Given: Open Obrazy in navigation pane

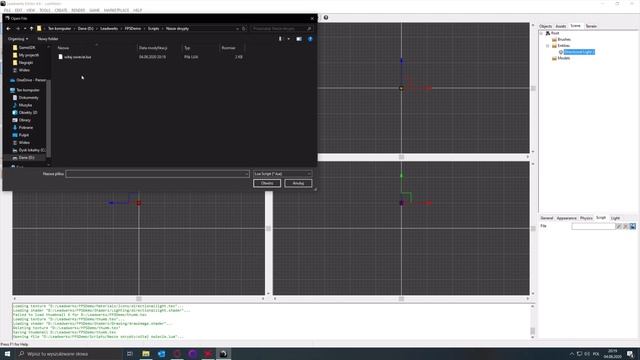Looking at the screenshot, I should 22,120.
